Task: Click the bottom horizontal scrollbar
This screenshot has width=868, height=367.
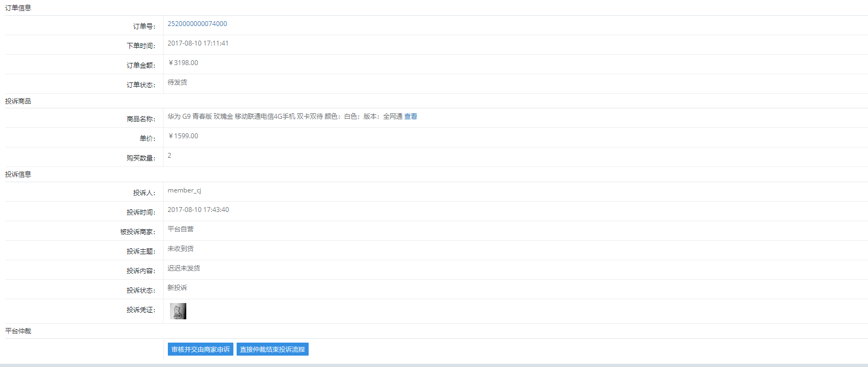Action: (434, 365)
